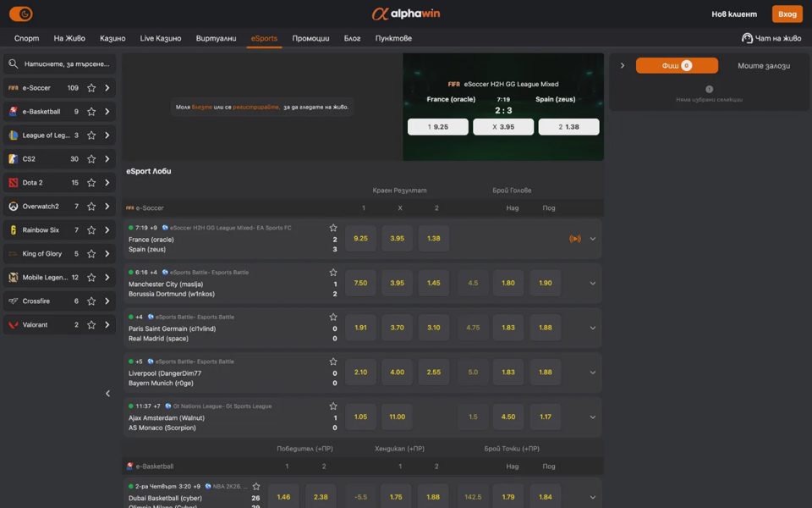Viewport: 812px width, 508px height.
Task: Click the влезте login link
Action: pyautogui.click(x=202, y=108)
